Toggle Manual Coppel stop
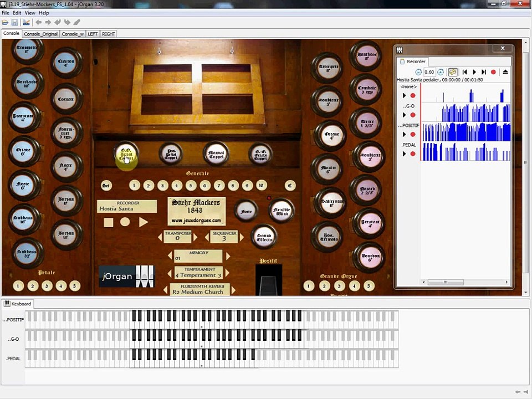The height and width of the screenshot is (399, 532). point(216,155)
